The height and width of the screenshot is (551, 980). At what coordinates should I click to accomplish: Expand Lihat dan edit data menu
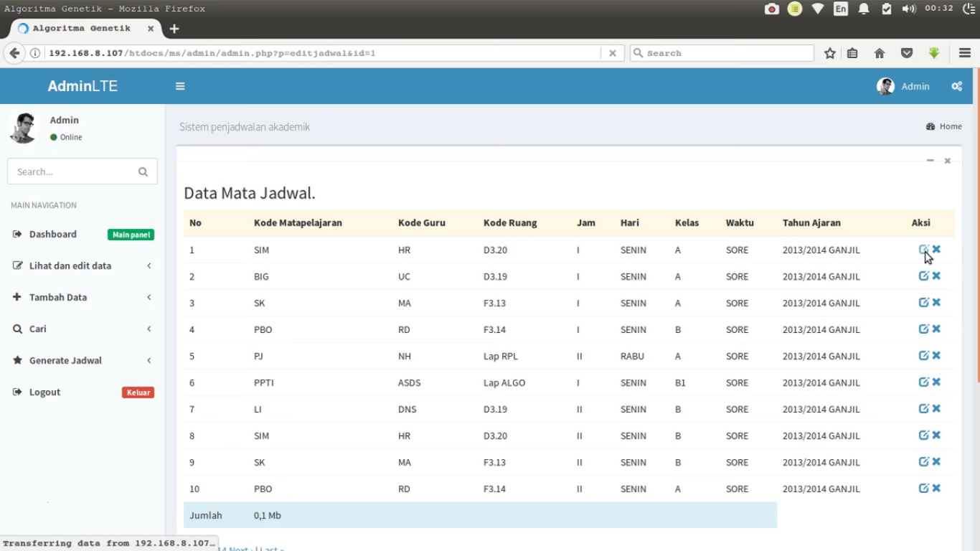(70, 265)
